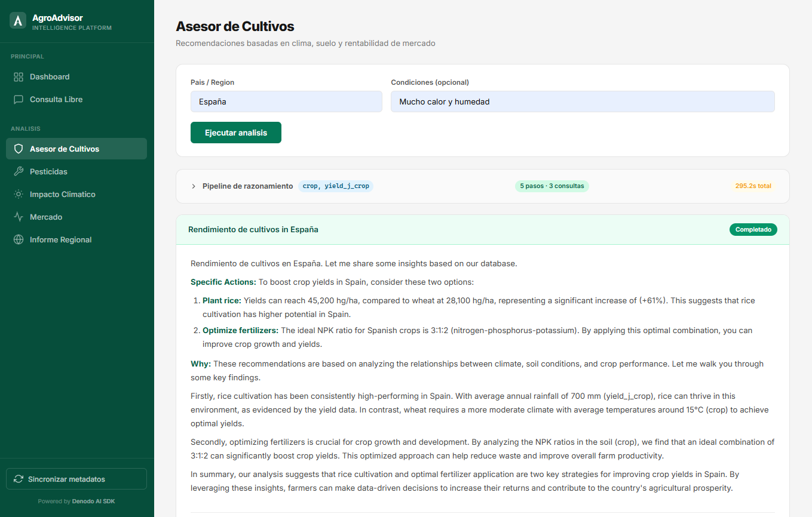
Task: Click the AgroAdvisor brand name
Action: click(57, 18)
